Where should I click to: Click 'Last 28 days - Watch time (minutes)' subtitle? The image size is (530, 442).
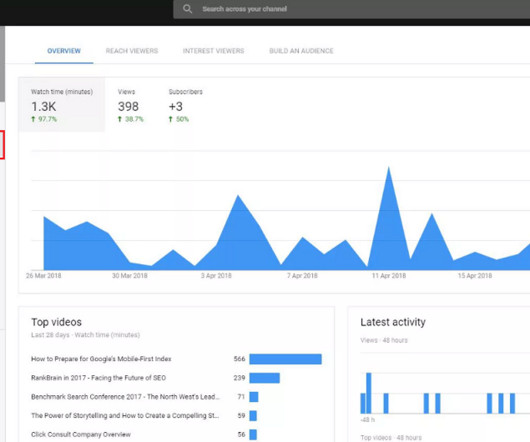[86, 335]
